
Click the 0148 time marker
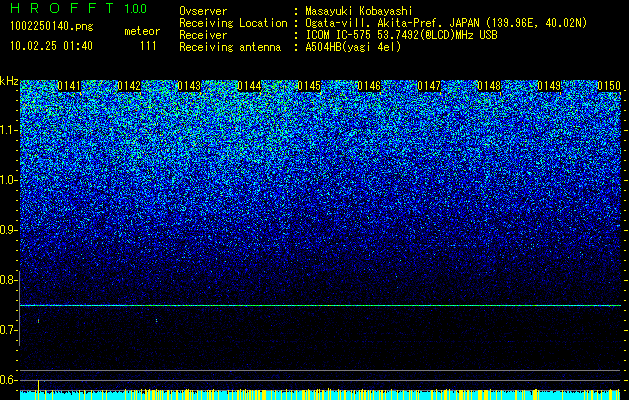point(489,86)
